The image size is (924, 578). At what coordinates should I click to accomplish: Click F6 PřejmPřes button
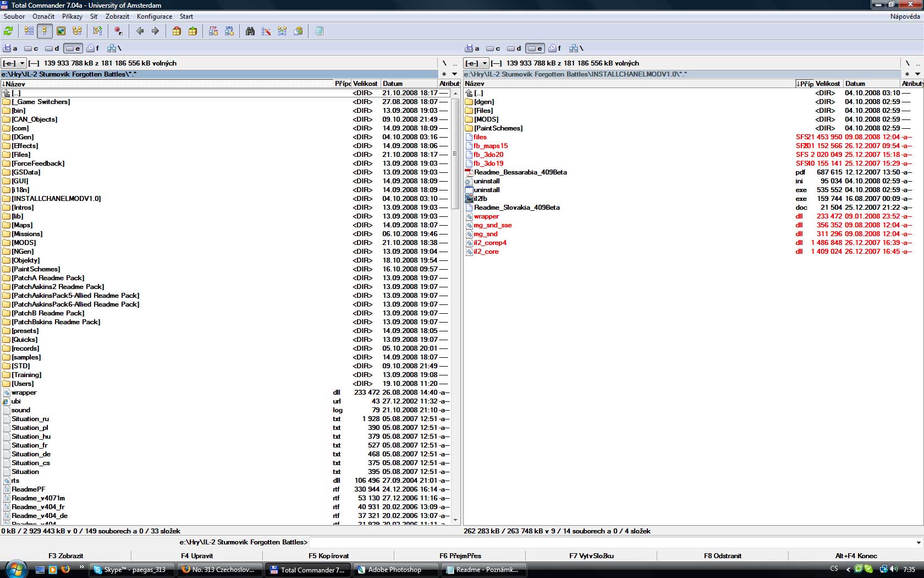tap(460, 555)
